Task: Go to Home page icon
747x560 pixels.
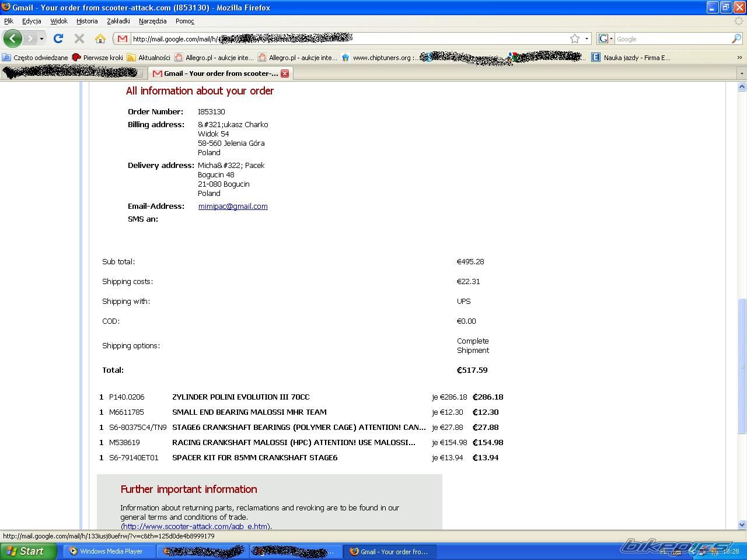Action: pos(100,39)
